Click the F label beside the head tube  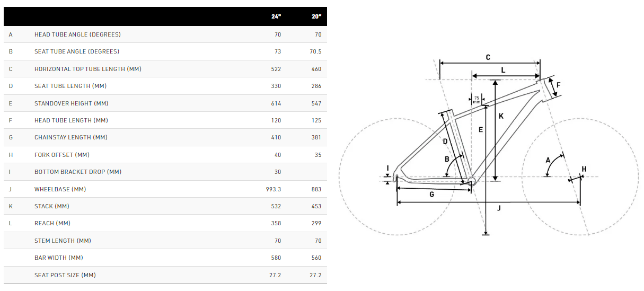558,85
